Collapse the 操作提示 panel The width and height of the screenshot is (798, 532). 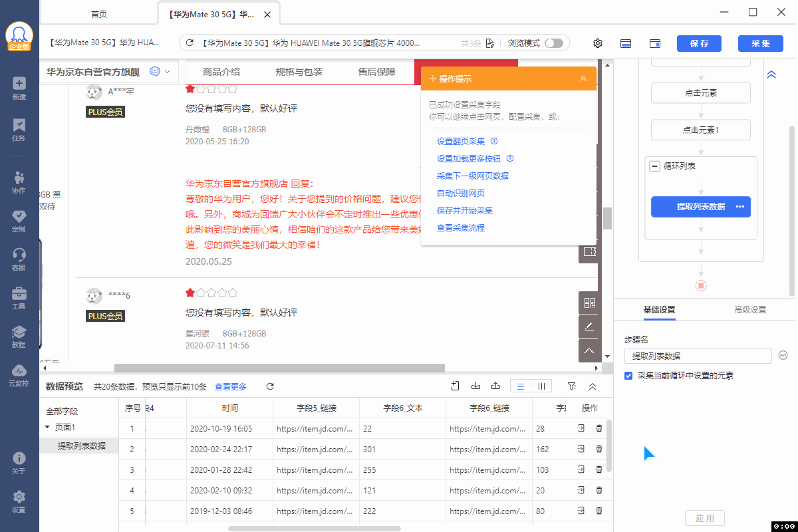[583, 78]
